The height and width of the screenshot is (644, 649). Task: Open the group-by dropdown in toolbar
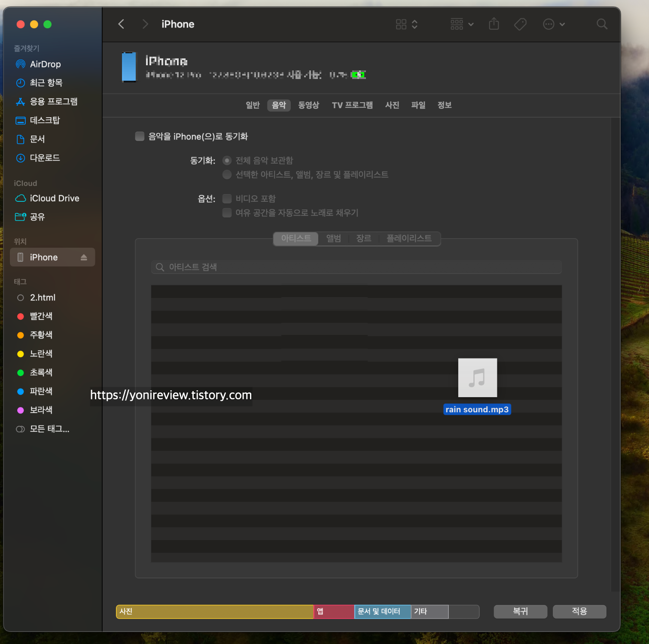click(x=462, y=24)
